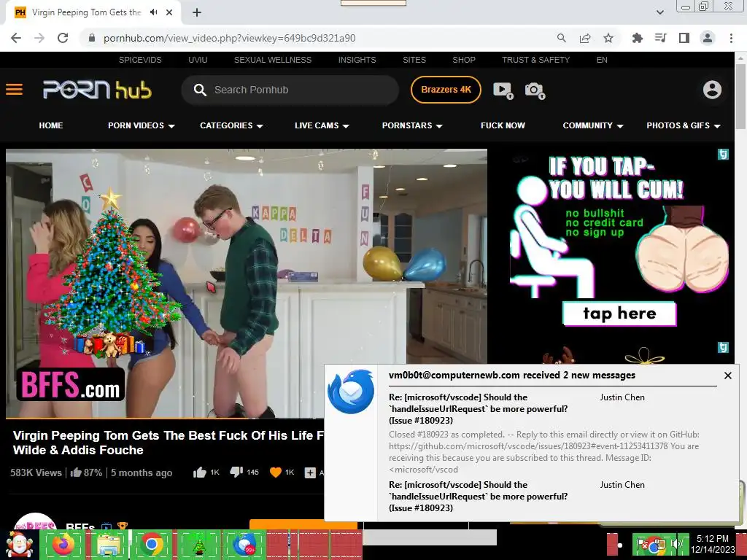Click the notification header with the computernewb.com address
Viewport: 747px width, 560px height.
(512, 376)
